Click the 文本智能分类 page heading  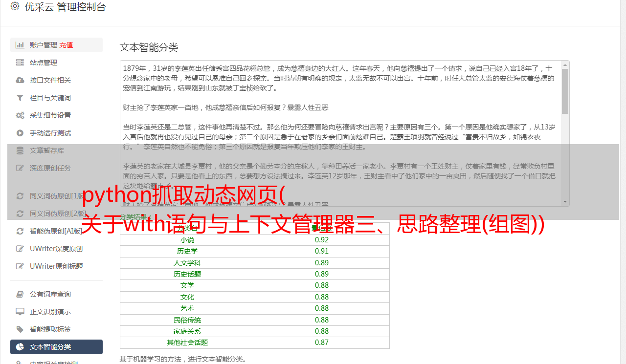(x=149, y=47)
